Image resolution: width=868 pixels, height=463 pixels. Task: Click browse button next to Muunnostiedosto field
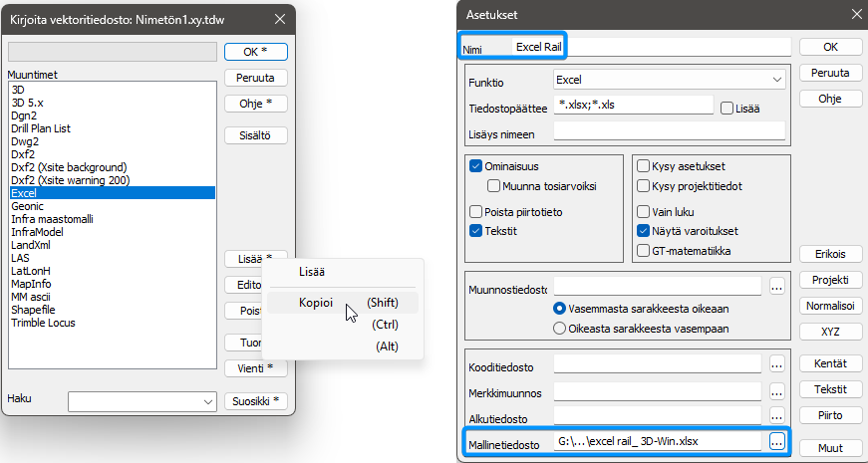click(777, 287)
